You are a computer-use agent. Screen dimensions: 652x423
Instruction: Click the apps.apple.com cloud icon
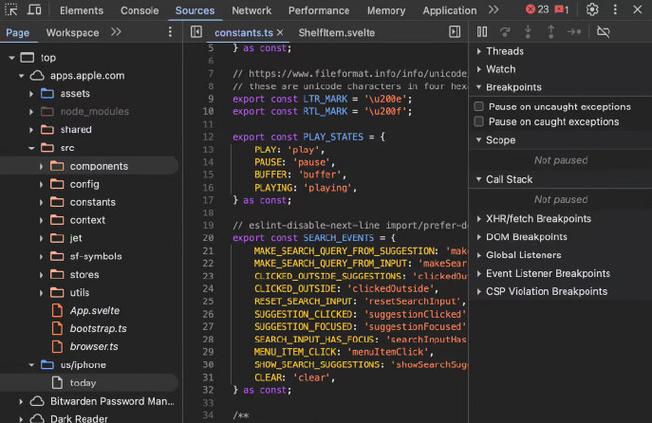(37, 75)
